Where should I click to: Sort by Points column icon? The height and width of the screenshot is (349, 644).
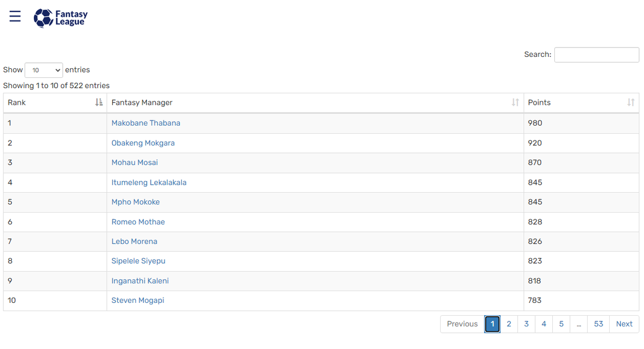point(631,103)
